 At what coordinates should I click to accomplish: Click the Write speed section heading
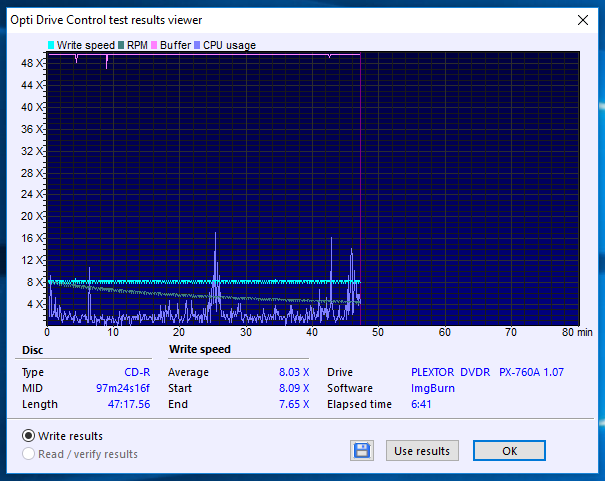click(x=199, y=349)
